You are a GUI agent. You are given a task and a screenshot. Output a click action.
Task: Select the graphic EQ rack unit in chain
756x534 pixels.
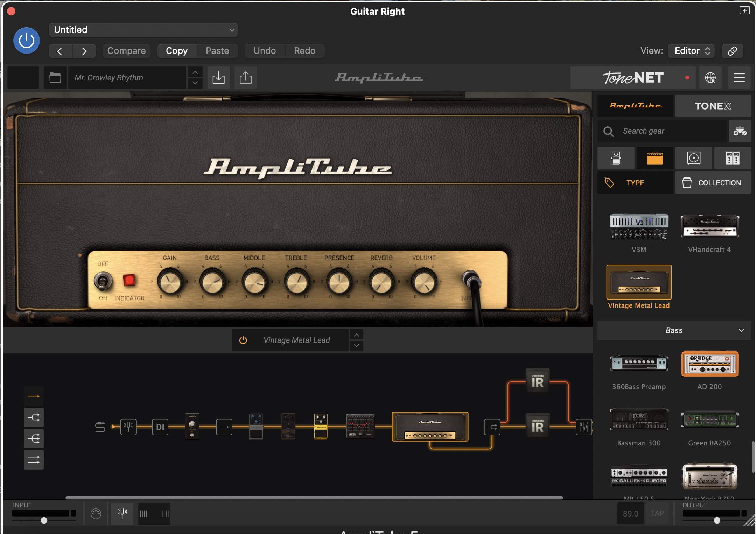[360, 426]
